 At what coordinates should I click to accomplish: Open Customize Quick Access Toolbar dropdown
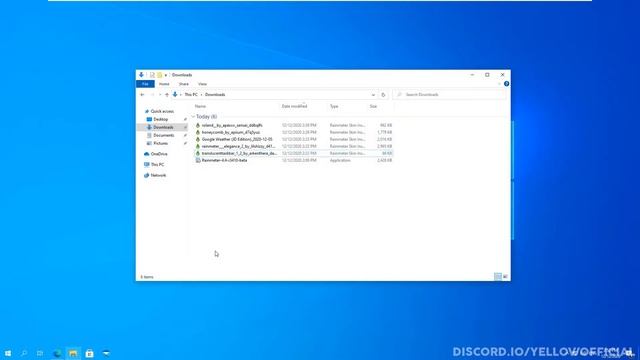click(166, 75)
